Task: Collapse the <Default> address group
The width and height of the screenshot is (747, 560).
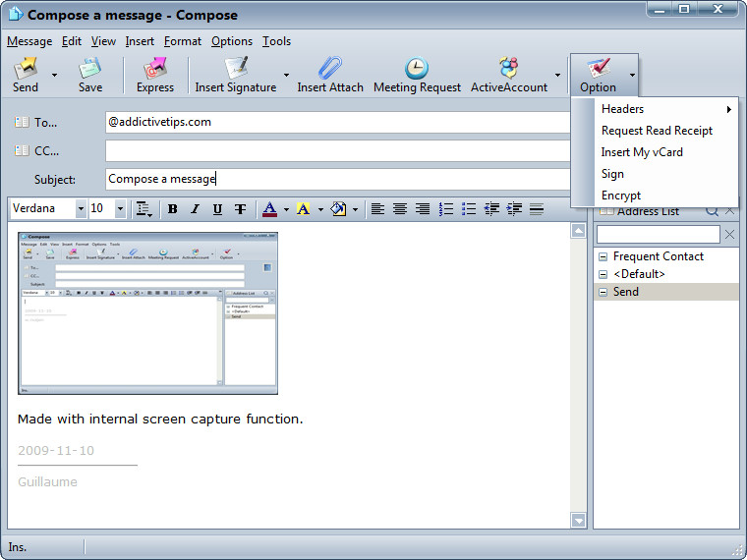Action: click(x=603, y=275)
